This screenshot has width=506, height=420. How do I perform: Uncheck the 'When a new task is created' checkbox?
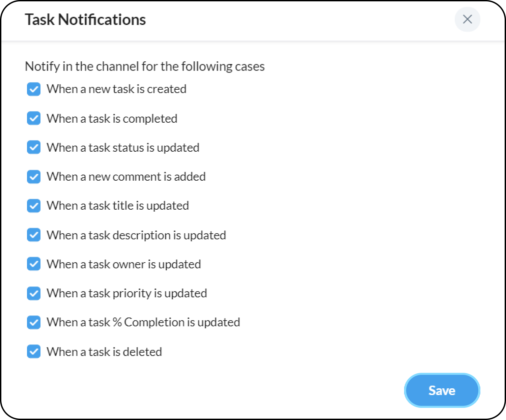coord(34,89)
